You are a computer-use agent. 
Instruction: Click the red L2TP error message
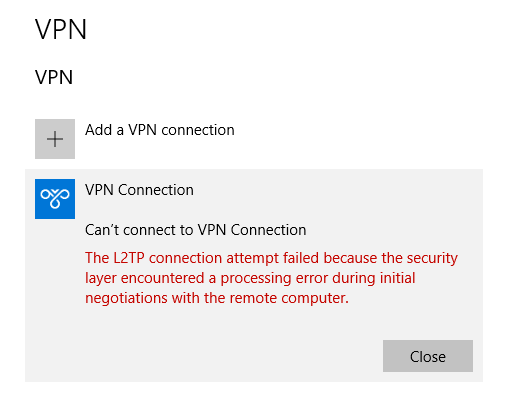(x=271, y=278)
